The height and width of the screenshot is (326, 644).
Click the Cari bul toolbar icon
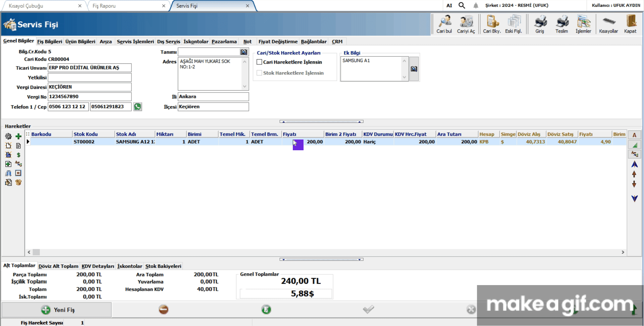tap(444, 24)
